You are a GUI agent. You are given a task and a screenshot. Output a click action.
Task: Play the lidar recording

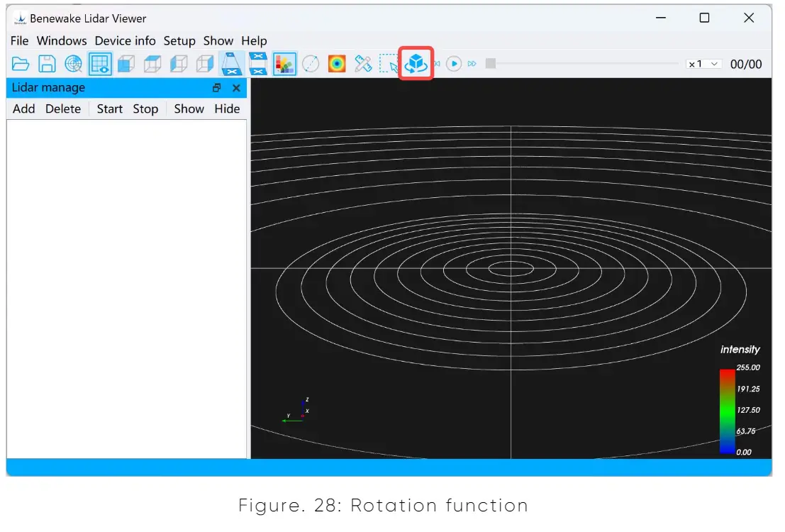point(454,64)
